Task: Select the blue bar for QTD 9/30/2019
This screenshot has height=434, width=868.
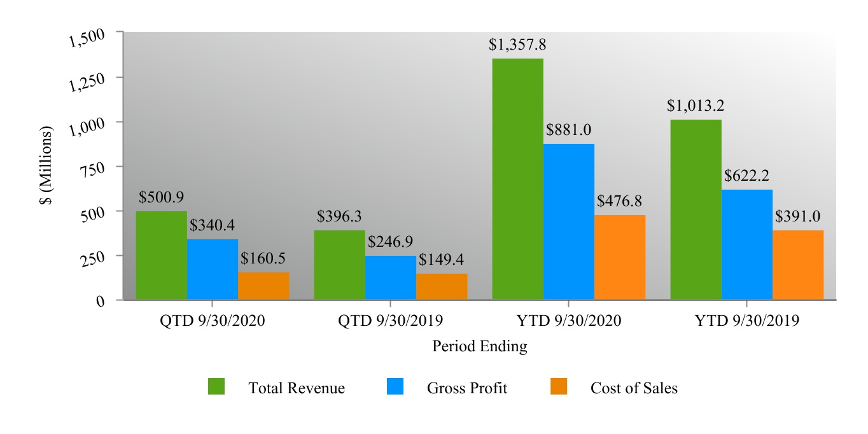Action: pos(391,277)
